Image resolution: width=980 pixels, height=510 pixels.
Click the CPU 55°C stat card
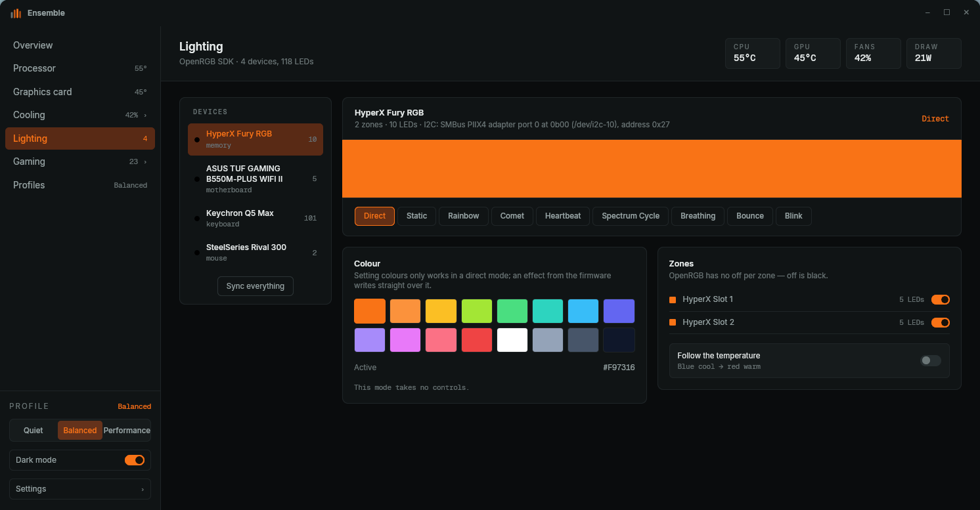point(753,53)
